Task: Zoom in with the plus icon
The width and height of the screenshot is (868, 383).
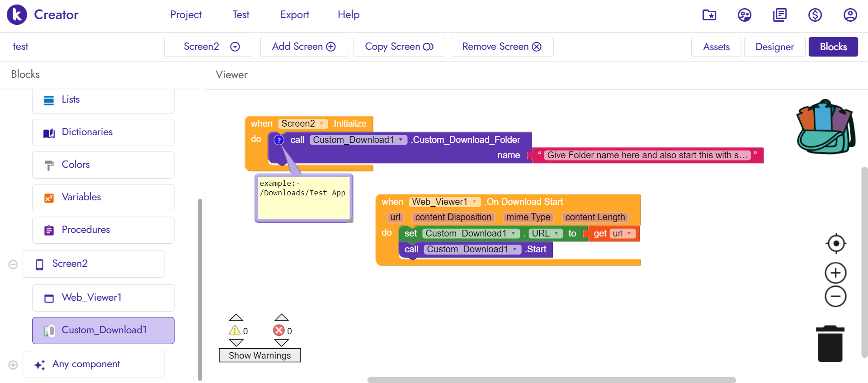Action: [x=835, y=273]
